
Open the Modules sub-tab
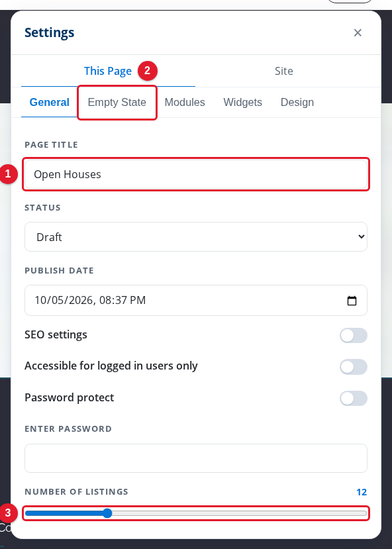pos(185,102)
